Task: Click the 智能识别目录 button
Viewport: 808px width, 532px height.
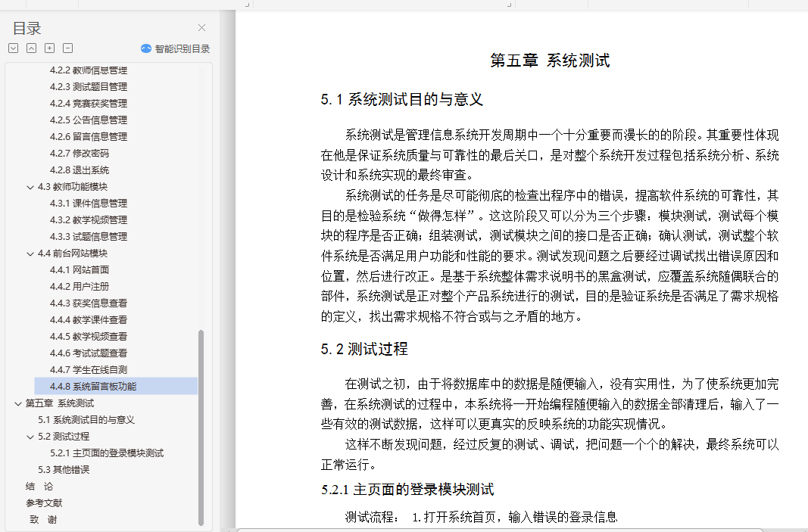Action: point(175,48)
